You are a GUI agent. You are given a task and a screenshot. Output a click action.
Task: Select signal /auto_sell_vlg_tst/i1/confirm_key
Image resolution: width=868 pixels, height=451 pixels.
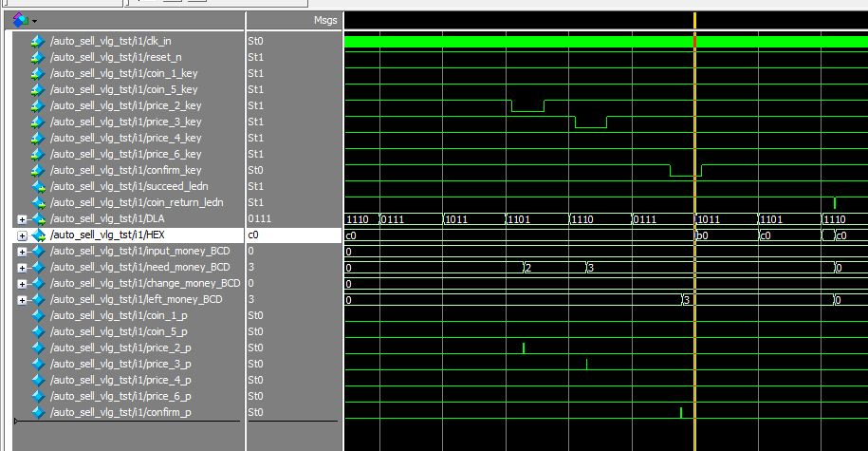click(125, 170)
